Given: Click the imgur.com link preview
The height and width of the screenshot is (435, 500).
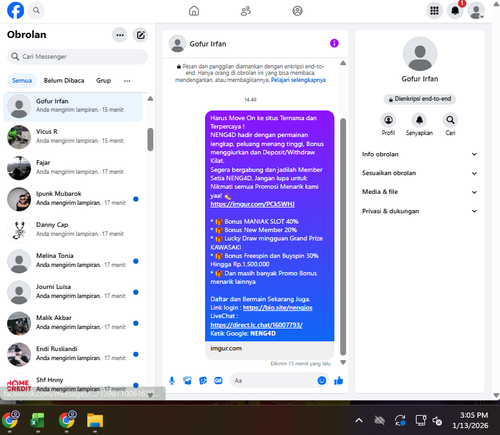Looking at the screenshot, I should coord(269,350).
